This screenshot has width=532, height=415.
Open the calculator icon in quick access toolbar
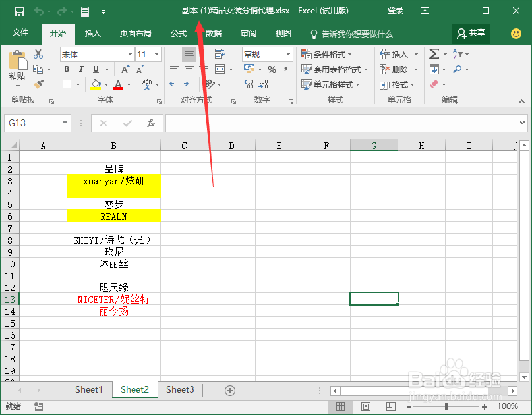[x=85, y=12]
